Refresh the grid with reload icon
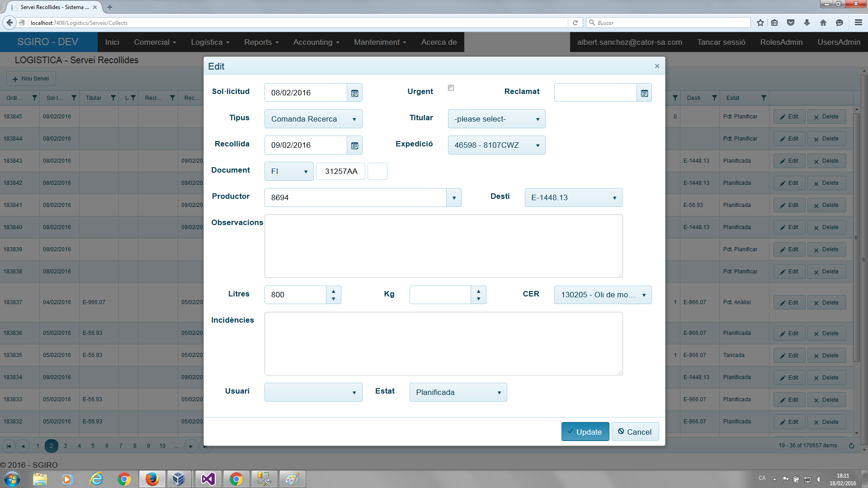 [851, 446]
